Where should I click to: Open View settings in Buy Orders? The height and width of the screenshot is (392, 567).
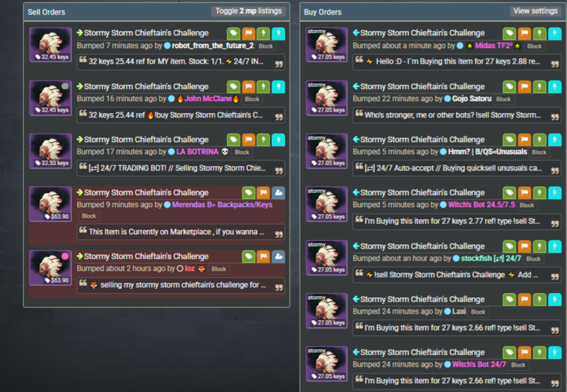tap(535, 11)
